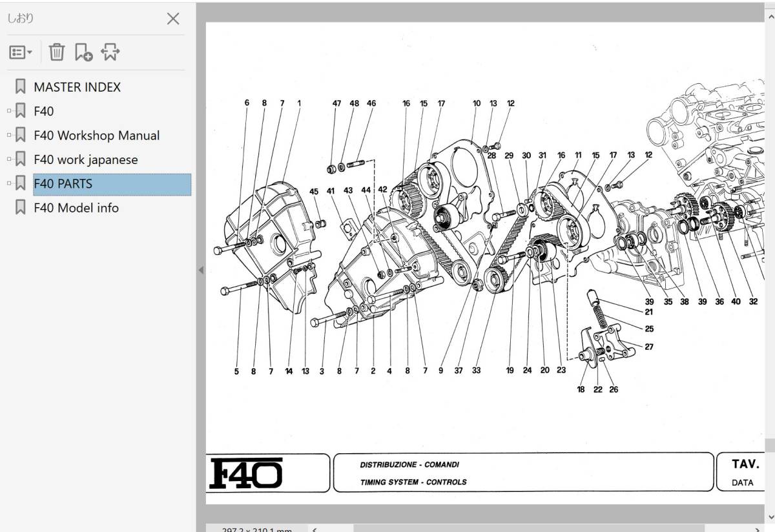Expand the F40 bookmark node
The image size is (775, 532).
[9, 111]
